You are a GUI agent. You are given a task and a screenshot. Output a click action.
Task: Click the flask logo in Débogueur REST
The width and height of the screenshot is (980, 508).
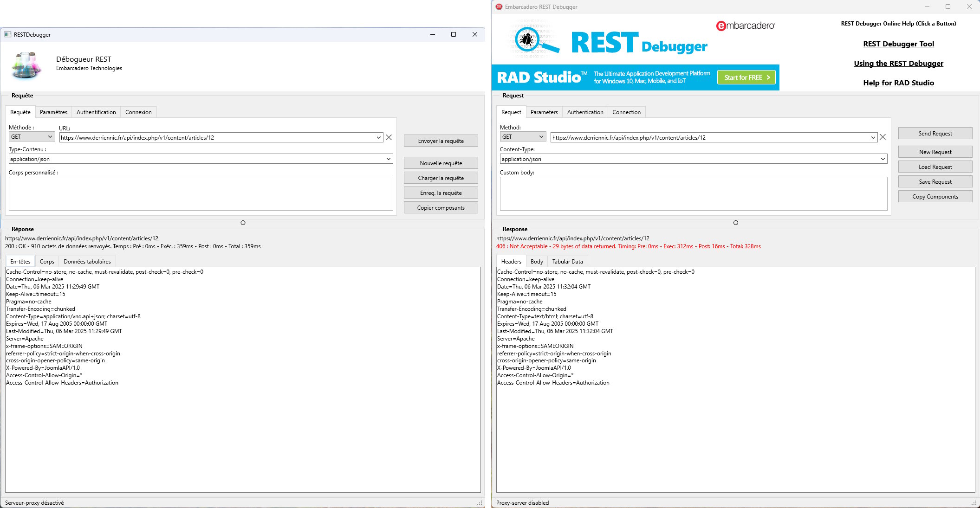27,65
